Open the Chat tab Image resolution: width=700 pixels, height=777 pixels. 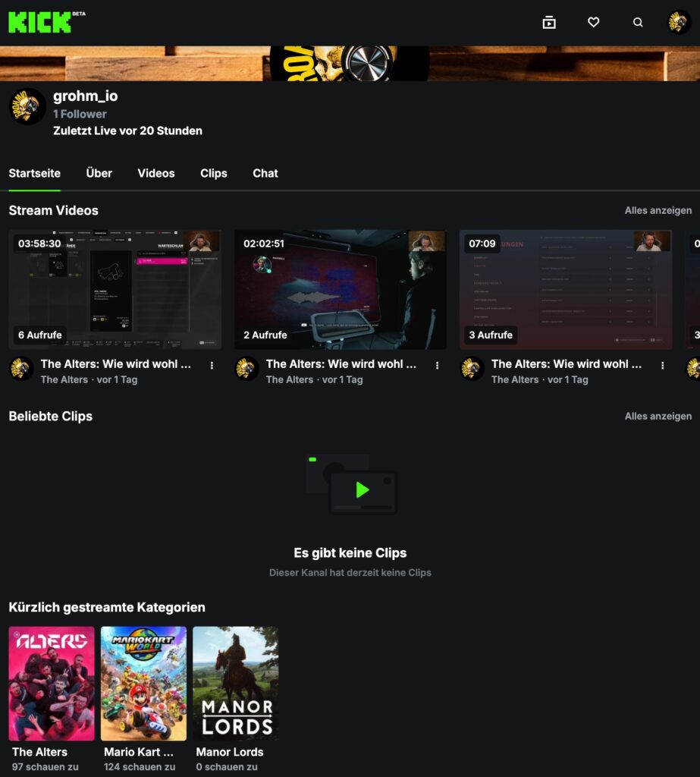[265, 174]
